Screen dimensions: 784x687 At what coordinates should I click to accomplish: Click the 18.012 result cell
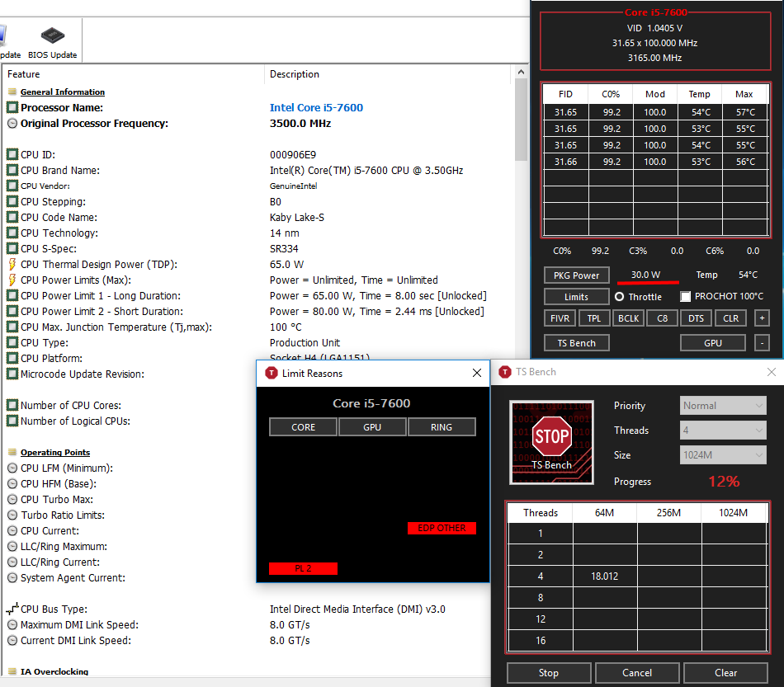click(x=604, y=576)
